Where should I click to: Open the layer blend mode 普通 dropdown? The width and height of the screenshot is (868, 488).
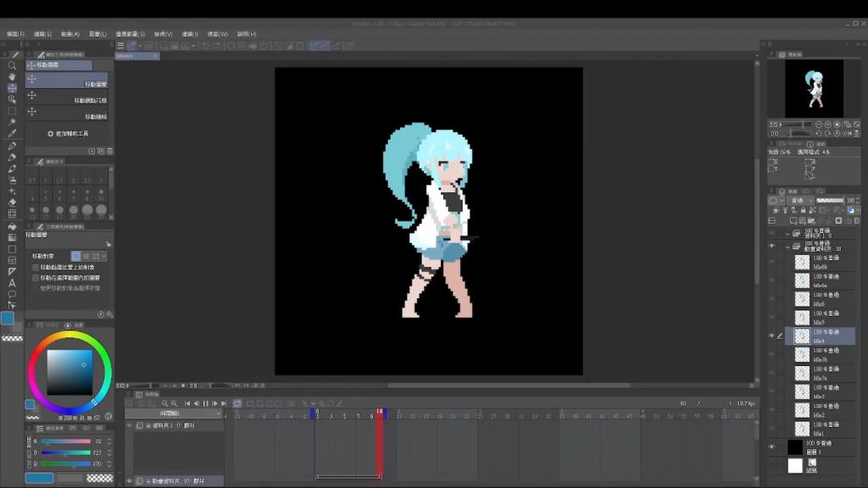coord(802,200)
